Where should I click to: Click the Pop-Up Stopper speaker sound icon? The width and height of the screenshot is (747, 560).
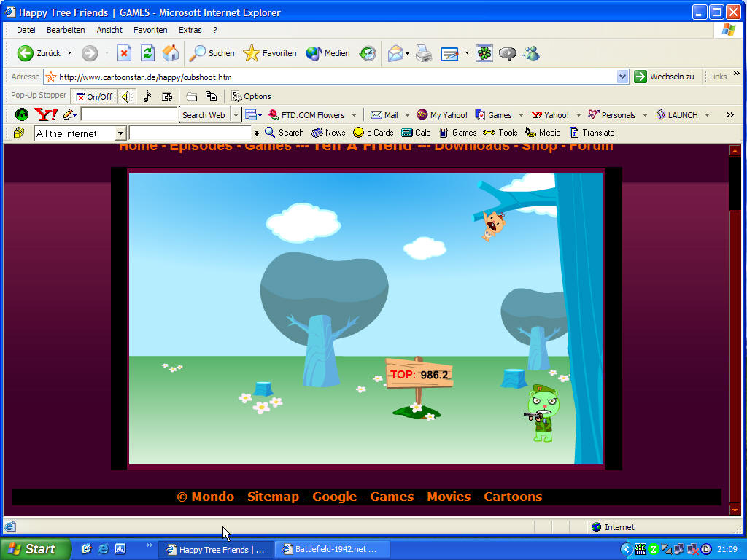coord(125,97)
